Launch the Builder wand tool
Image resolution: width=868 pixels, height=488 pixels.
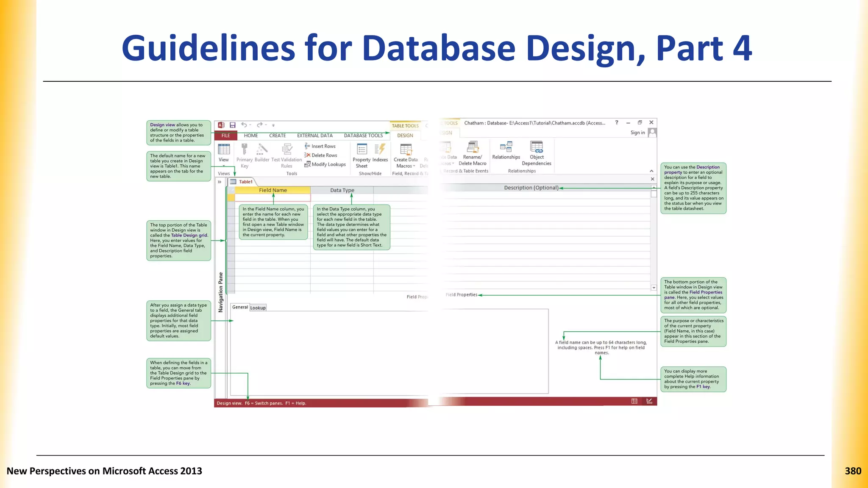tap(262, 153)
